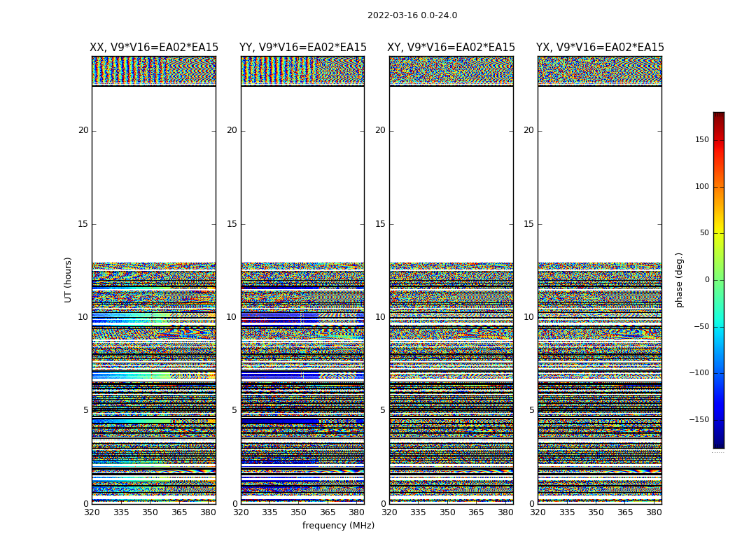The width and height of the screenshot is (735, 560).
Task: Select the "XX, V9*V16=EA02*EA15" panel title
Action: [154, 48]
